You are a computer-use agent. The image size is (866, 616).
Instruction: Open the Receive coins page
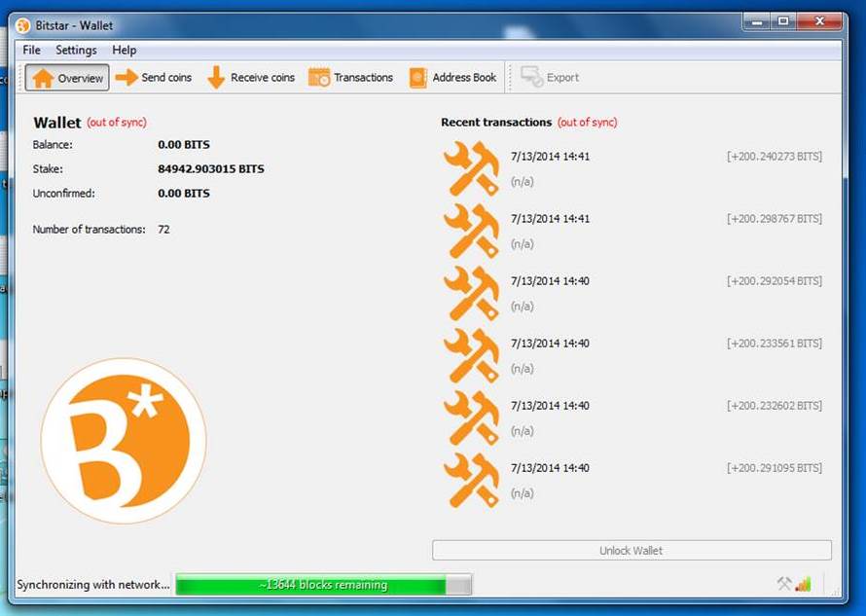(x=250, y=77)
